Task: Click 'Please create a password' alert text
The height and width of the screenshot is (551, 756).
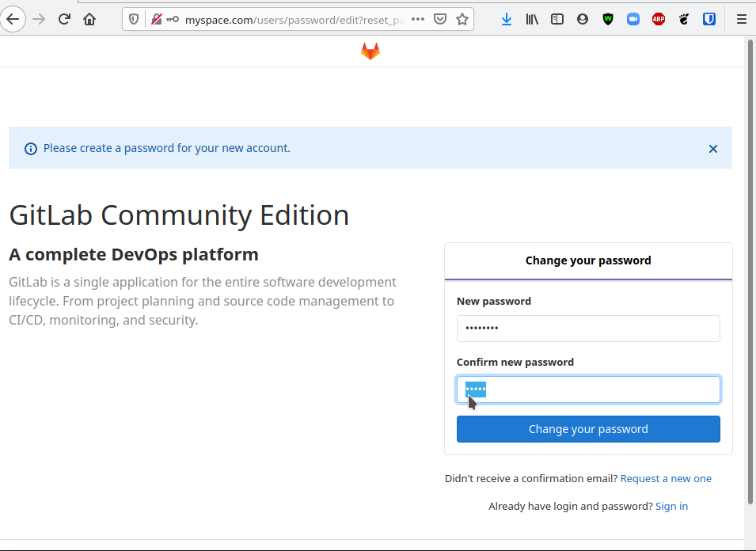Action: (167, 148)
